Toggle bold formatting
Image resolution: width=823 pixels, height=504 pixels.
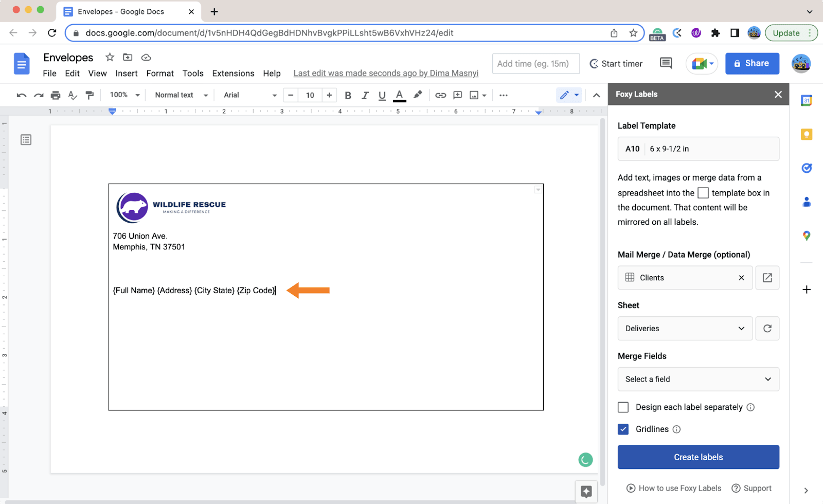point(348,95)
